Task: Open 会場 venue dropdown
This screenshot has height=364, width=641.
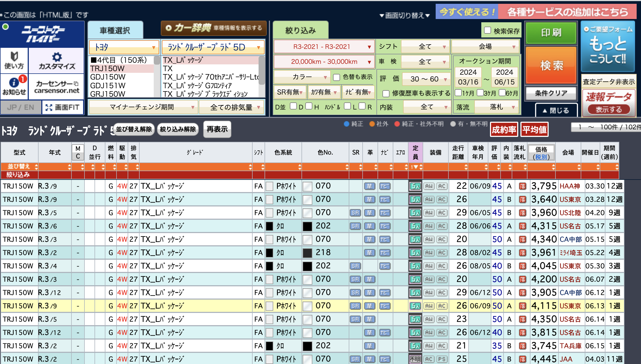Action: coord(485,46)
